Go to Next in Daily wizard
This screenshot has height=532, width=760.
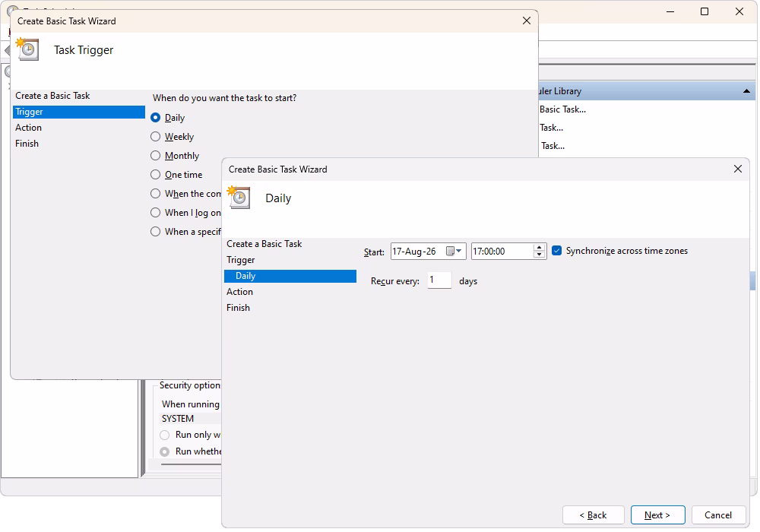click(x=657, y=515)
